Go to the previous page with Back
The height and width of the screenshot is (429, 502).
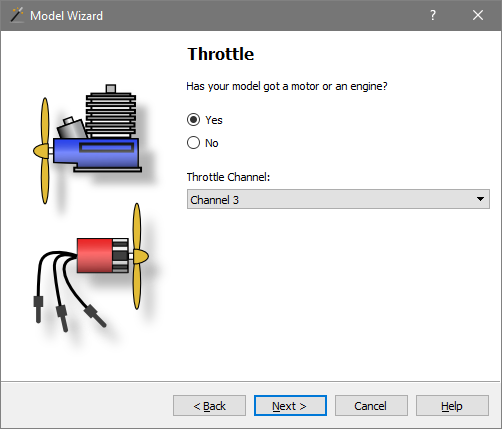tap(209, 406)
